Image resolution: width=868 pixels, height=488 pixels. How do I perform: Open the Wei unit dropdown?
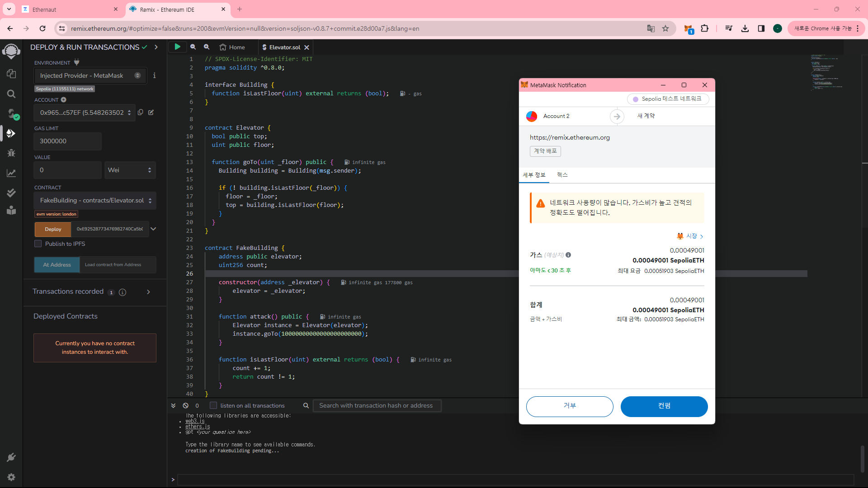pyautogui.click(x=130, y=170)
